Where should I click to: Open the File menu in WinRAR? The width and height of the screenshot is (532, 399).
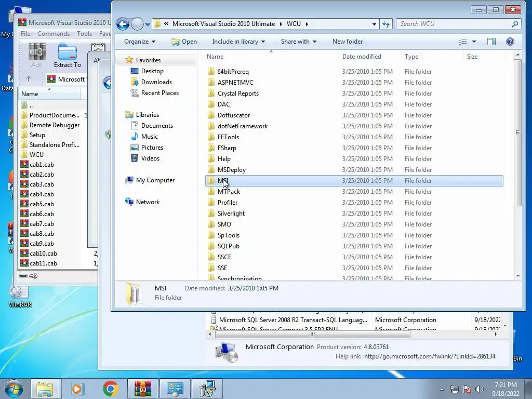tap(25, 34)
